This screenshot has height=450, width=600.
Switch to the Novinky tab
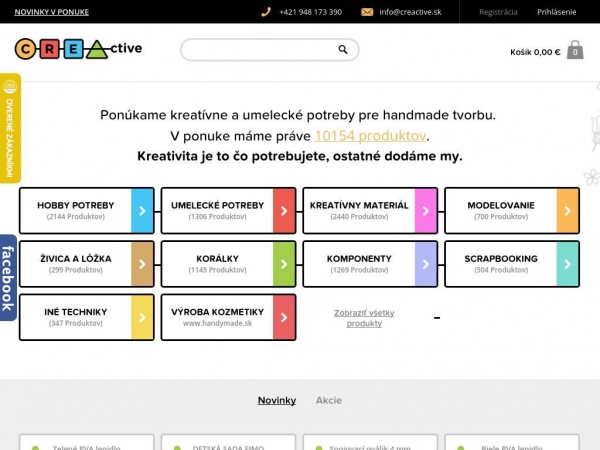coord(277,400)
